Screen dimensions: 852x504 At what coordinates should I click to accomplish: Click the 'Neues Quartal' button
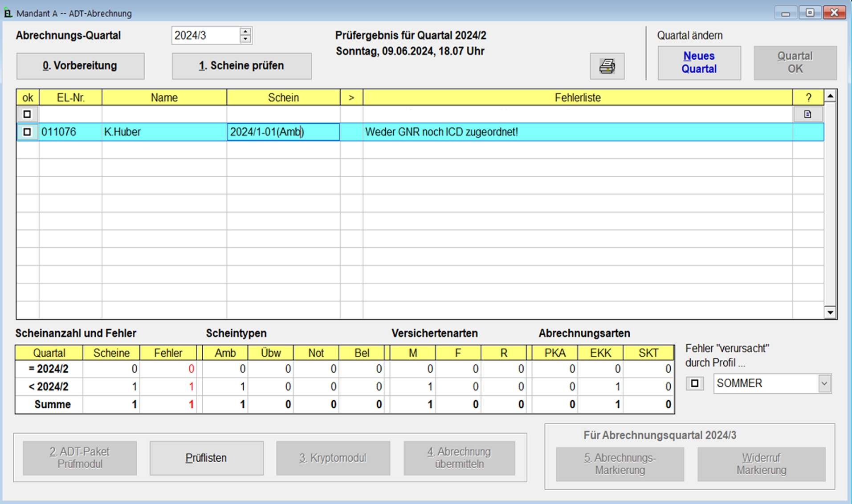pyautogui.click(x=699, y=63)
